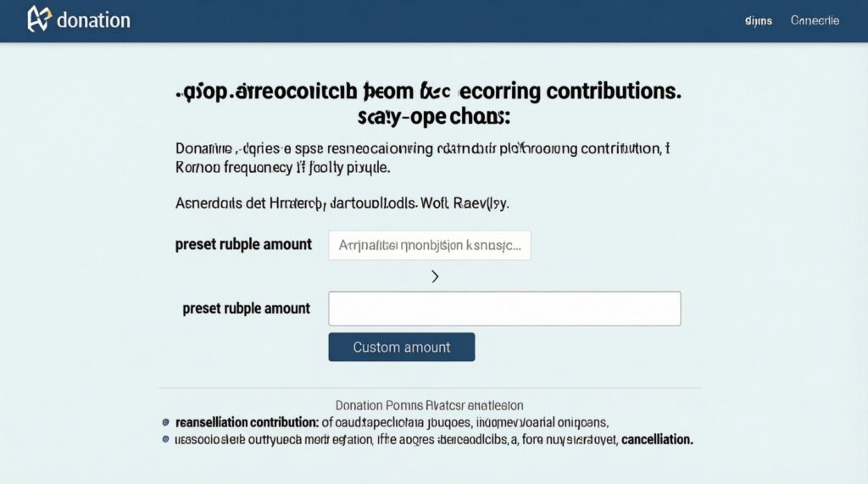Open the field with "Arrjnalitsi" placeholder text
Viewport: 868px width, 484px height.
point(430,245)
